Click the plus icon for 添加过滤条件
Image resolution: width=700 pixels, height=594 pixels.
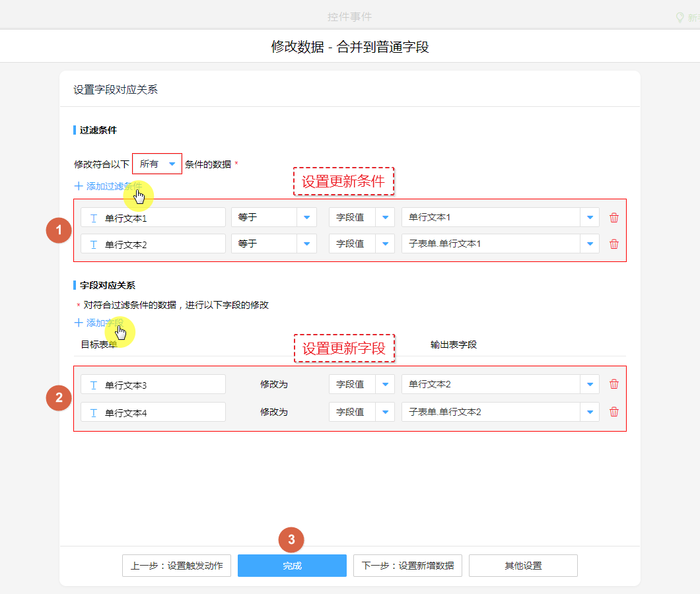(x=79, y=186)
